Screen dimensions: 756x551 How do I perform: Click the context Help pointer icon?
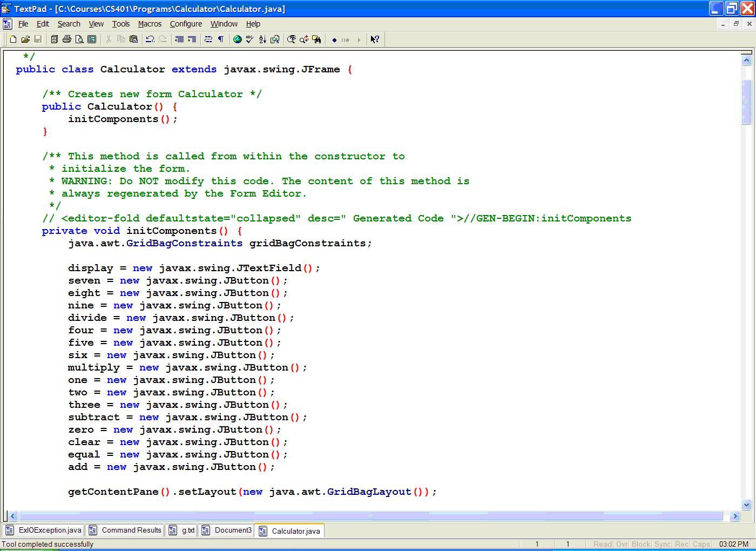[x=375, y=39]
